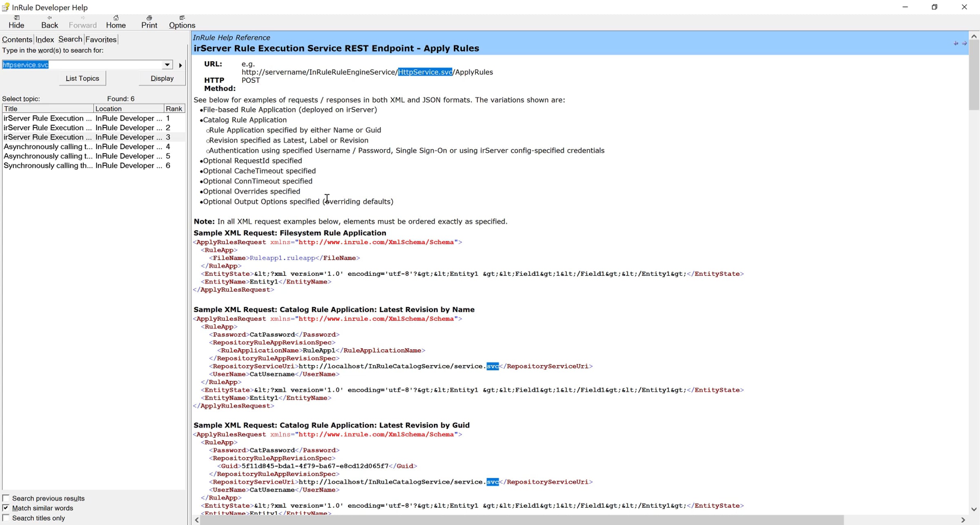This screenshot has width=980, height=525.
Task: Go to previous topic arrow in header
Action: [x=956, y=43]
